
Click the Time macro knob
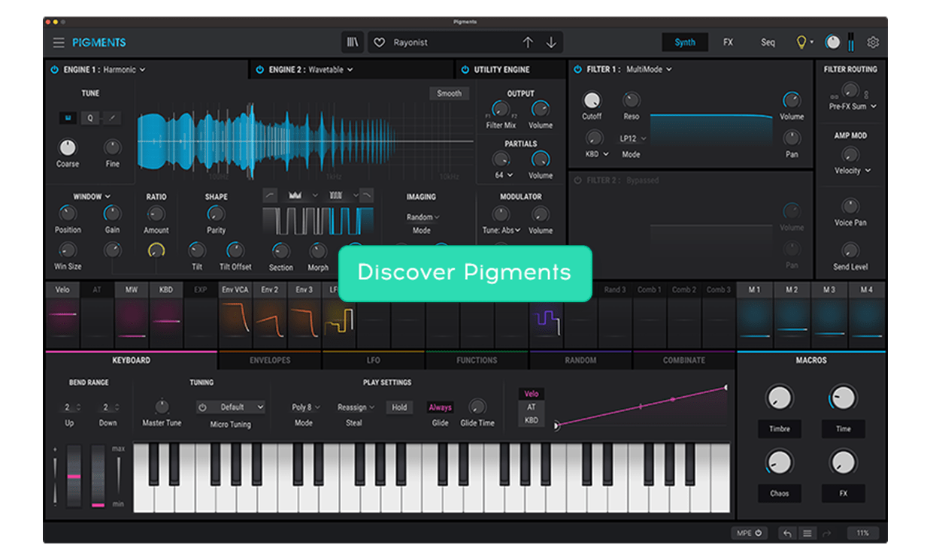[843, 397]
